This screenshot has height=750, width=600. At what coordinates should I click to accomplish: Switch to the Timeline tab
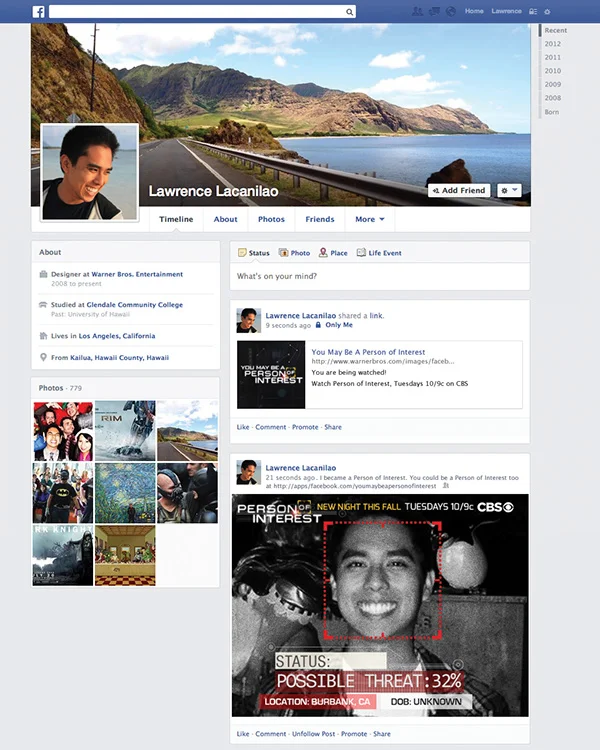pyautogui.click(x=176, y=219)
